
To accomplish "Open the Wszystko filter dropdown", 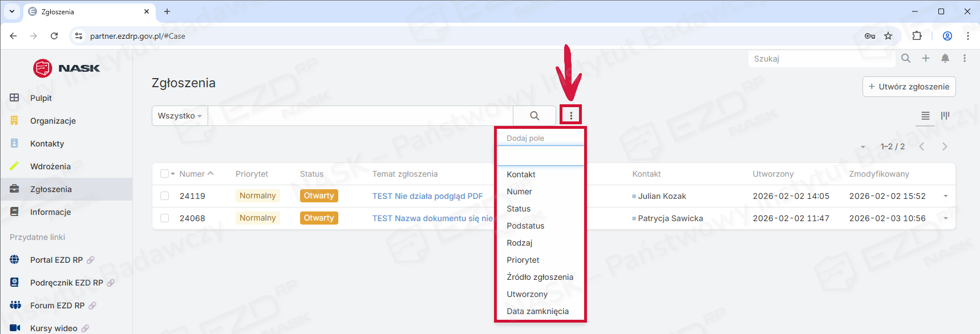I will pyautogui.click(x=180, y=116).
